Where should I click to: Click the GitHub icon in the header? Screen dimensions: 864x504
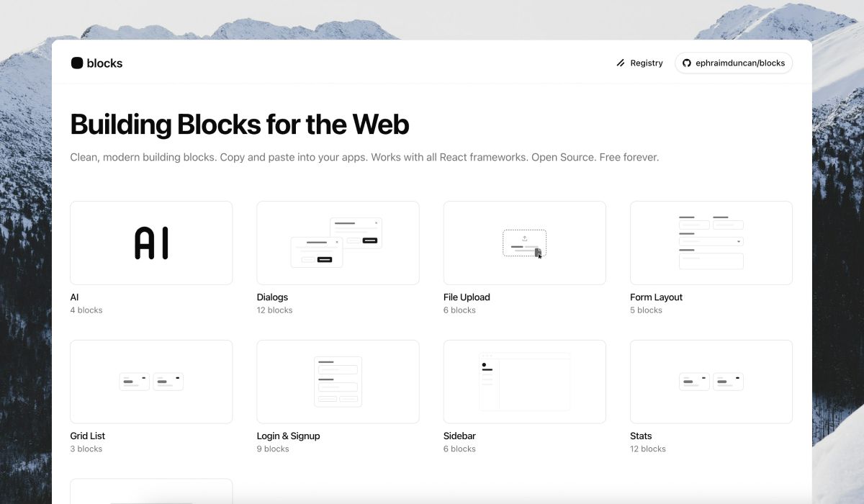pos(686,63)
